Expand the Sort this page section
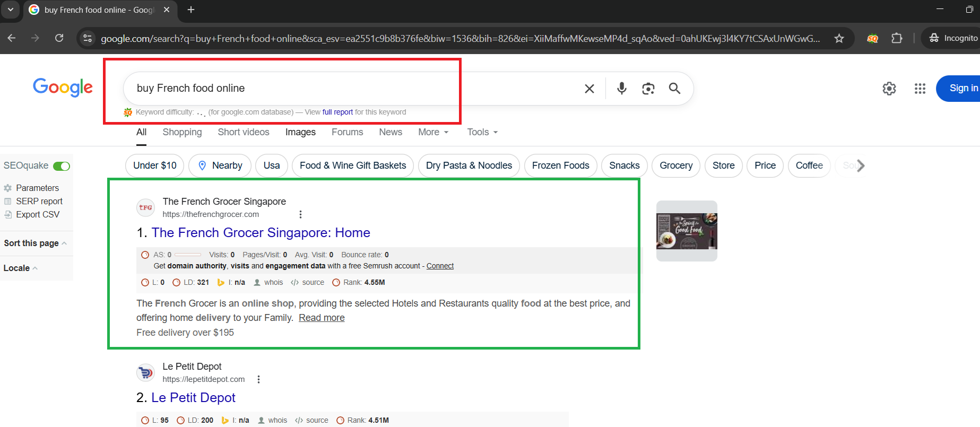 pos(35,243)
